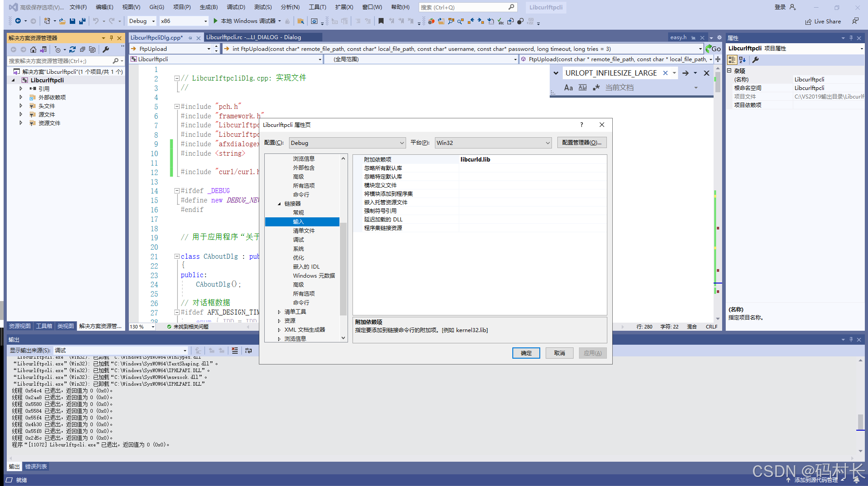Toggle Match Case (Aa) in find box
This screenshot has height=486, width=868.
[569, 88]
